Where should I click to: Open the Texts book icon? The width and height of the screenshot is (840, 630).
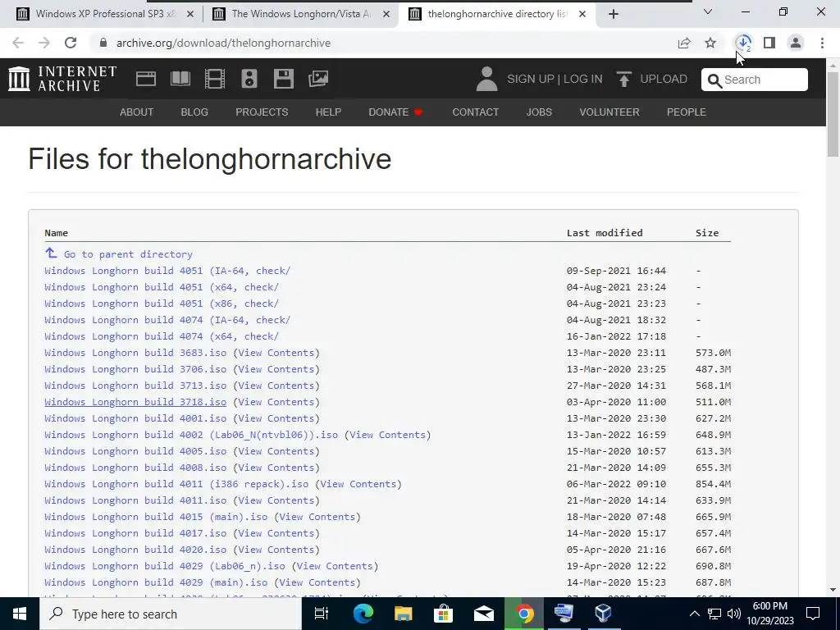pos(180,79)
